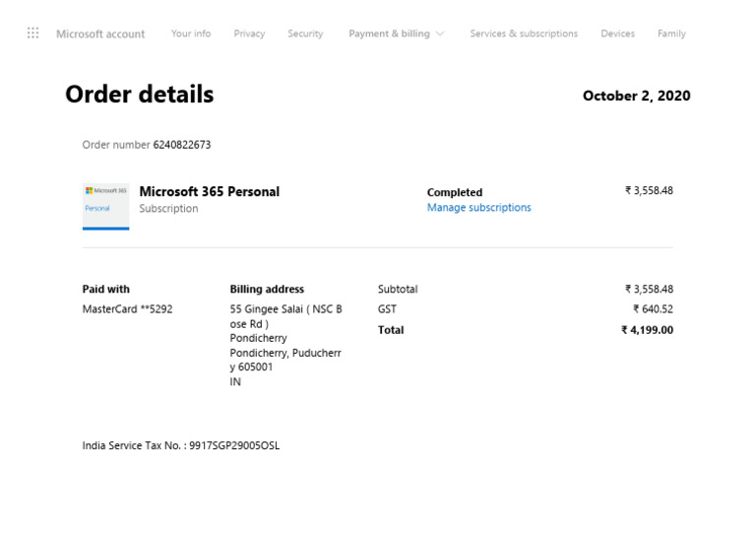Click the date October 2, 2020

(x=637, y=96)
